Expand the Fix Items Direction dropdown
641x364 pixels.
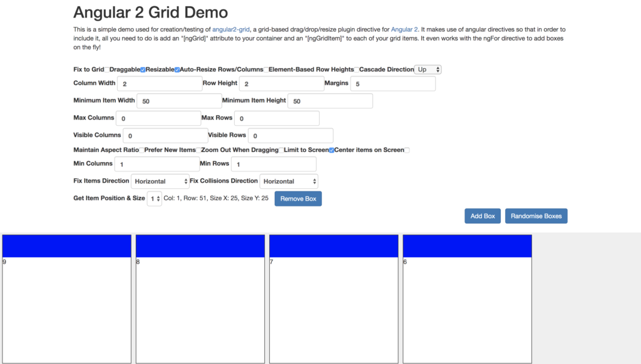[160, 181]
